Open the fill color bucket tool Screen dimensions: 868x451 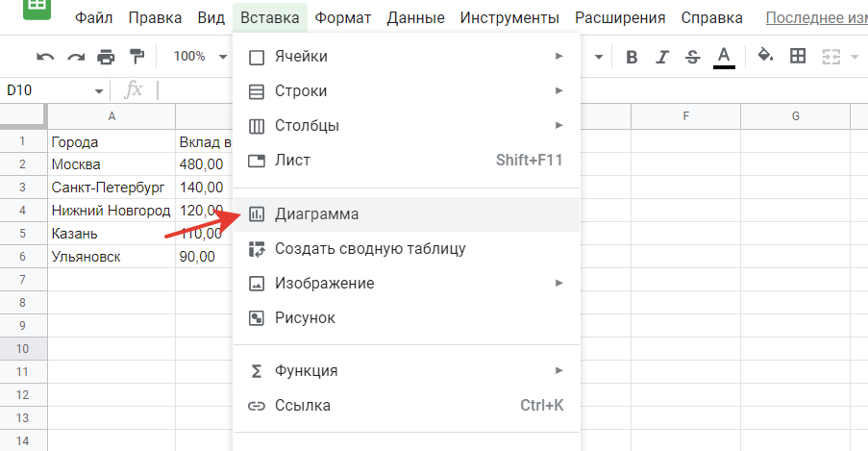[x=765, y=57]
